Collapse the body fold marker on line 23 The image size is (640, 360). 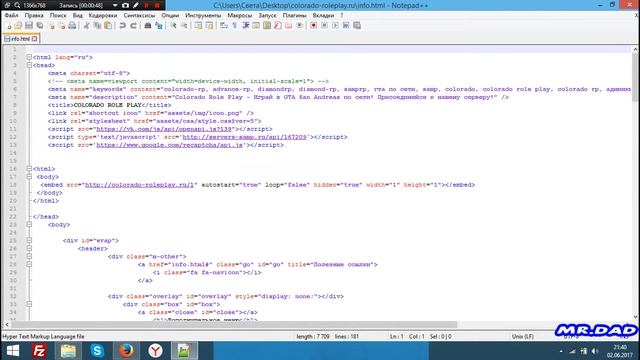[29, 224]
